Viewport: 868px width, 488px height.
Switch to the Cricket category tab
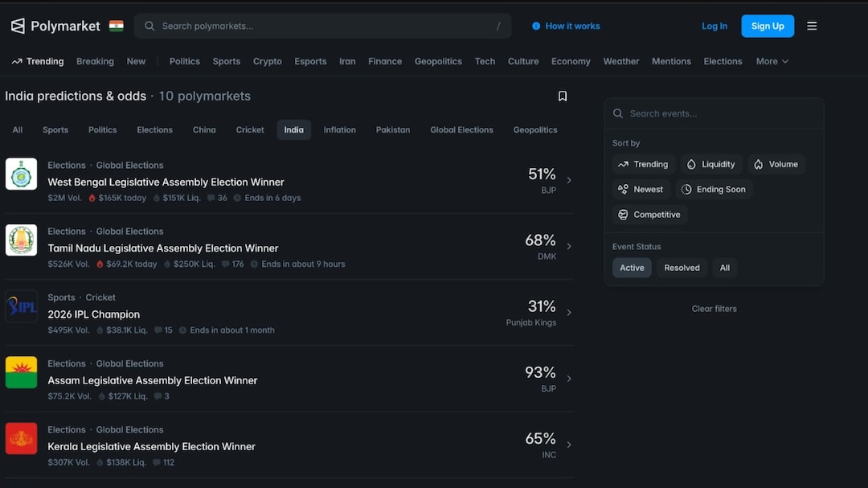pyautogui.click(x=250, y=129)
